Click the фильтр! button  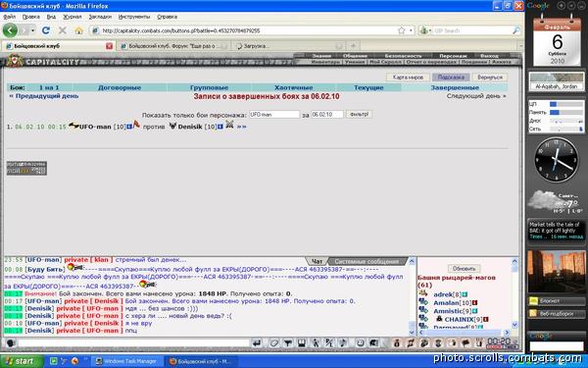click(x=360, y=114)
